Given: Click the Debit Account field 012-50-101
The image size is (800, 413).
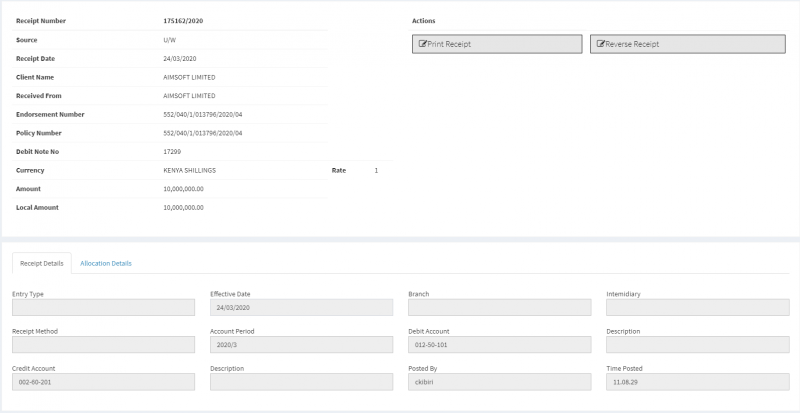Looking at the screenshot, I should point(499,345).
